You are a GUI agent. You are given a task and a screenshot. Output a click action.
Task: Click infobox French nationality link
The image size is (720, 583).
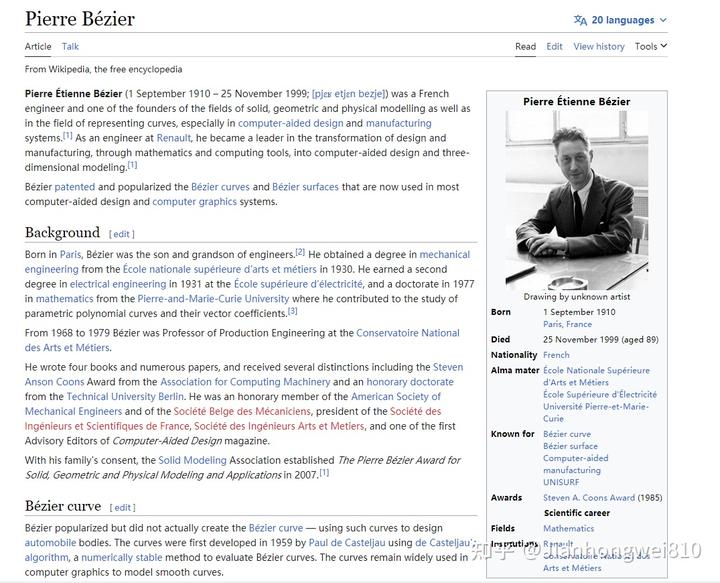coord(556,355)
